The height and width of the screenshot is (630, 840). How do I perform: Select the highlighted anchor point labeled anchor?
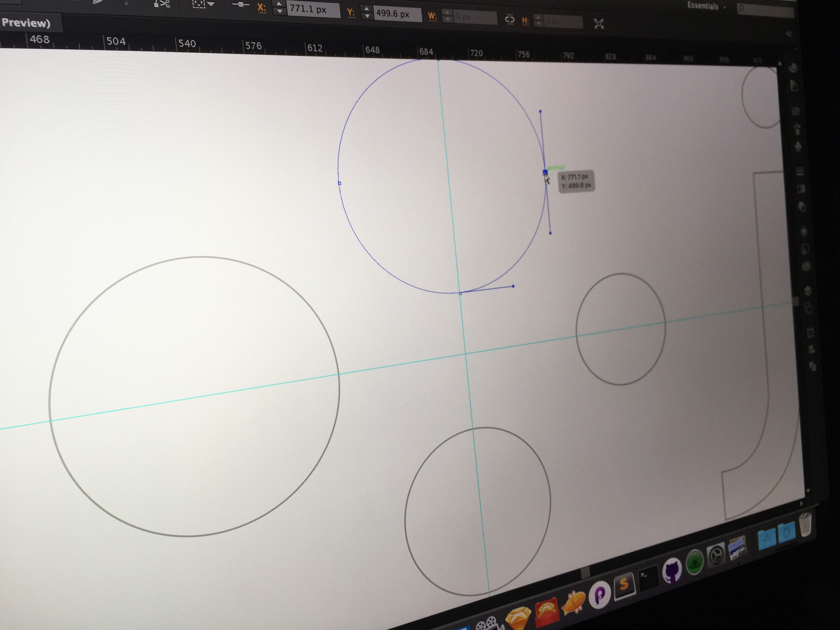coord(545,172)
